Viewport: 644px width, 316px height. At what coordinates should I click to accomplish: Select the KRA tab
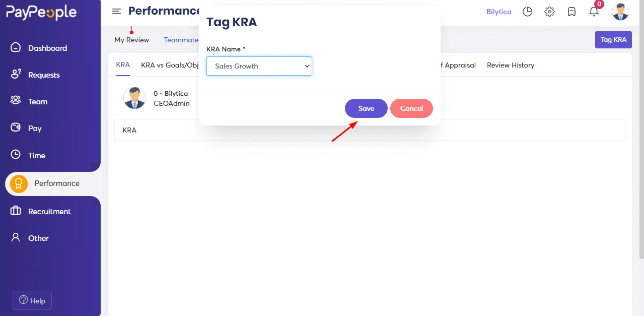(x=123, y=65)
